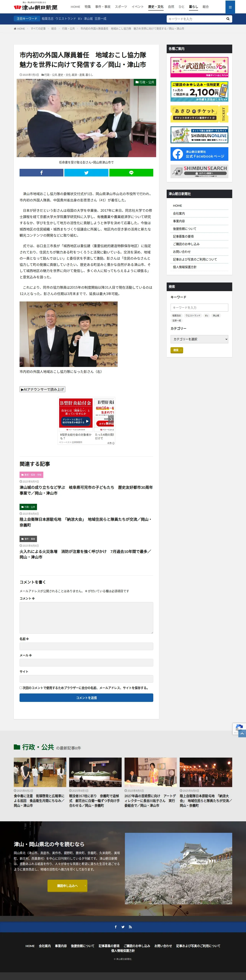Viewport: 246px width, 980px height.
Task: Open 事件・事故 in the top navigation
Action: pyautogui.click(x=103, y=7)
